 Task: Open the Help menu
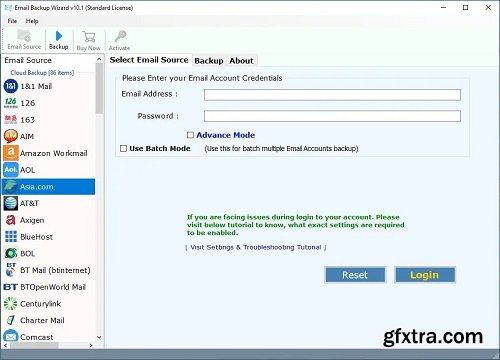[x=32, y=21]
